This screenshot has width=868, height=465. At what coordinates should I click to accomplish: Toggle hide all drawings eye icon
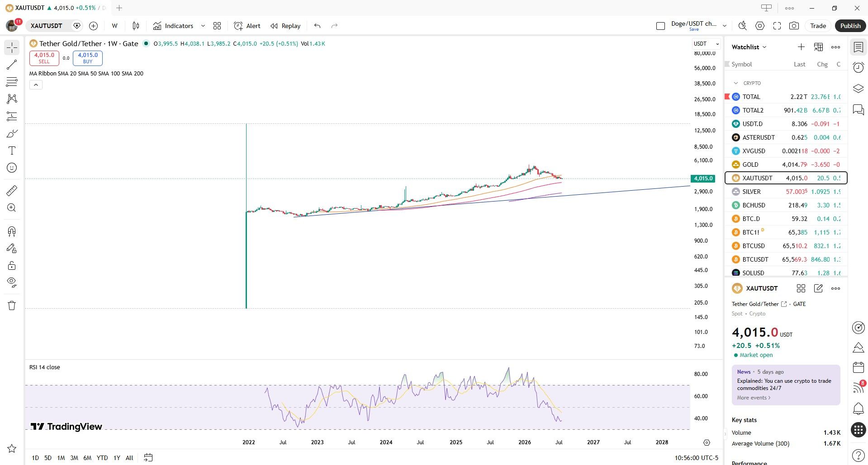click(x=12, y=282)
